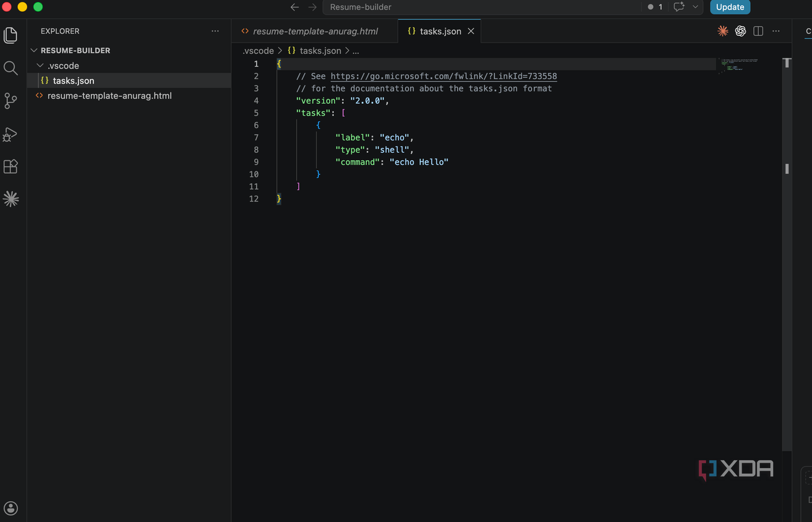Switch to resume-template-anurag.html tab
812x522 pixels.
(315, 31)
